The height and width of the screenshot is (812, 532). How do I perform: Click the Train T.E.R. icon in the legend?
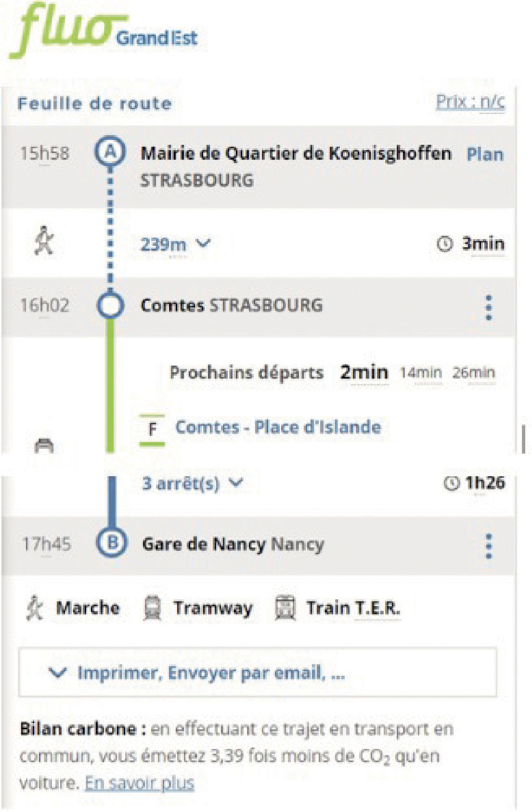(x=285, y=608)
